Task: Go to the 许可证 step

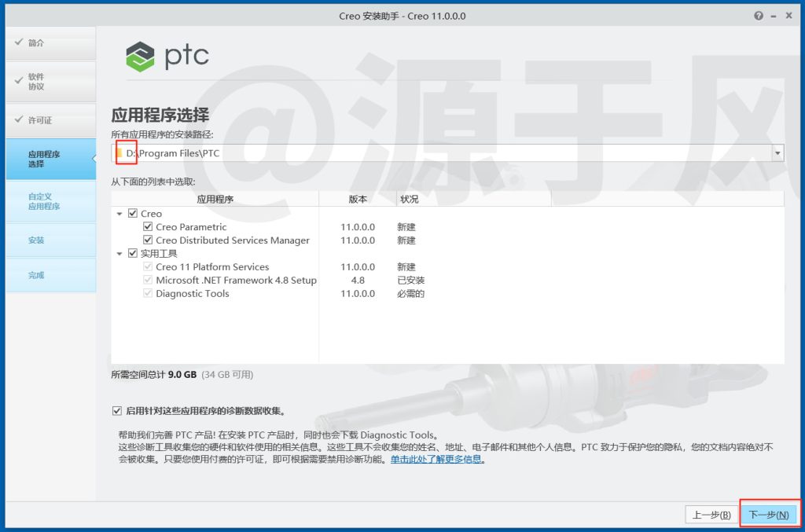Action: point(51,120)
